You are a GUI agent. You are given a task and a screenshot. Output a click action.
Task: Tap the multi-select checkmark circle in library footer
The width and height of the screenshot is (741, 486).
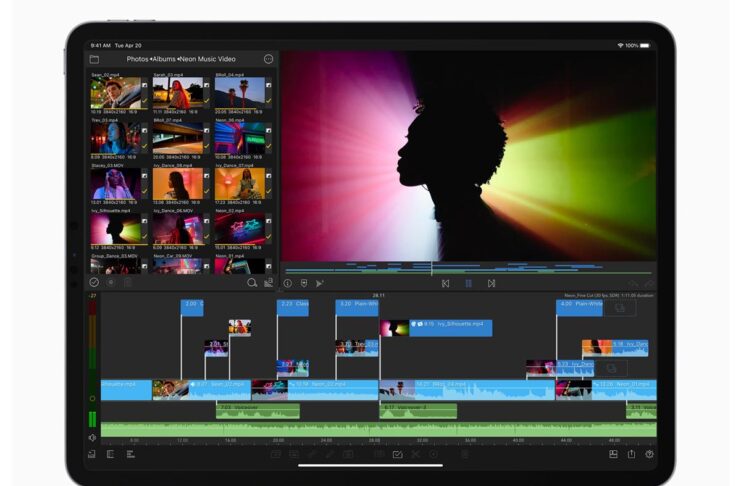click(x=94, y=282)
